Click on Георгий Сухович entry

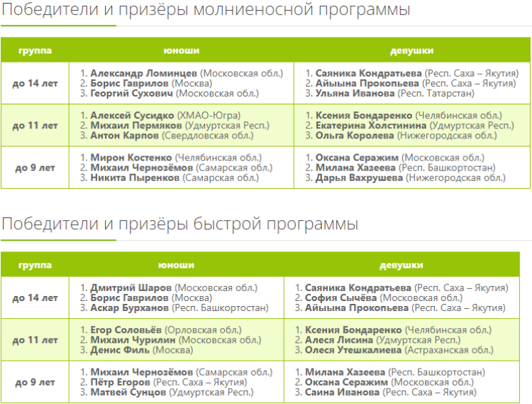pos(132,93)
